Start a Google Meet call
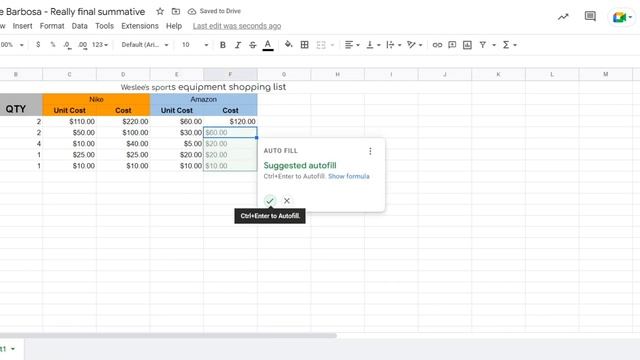 (x=622, y=17)
